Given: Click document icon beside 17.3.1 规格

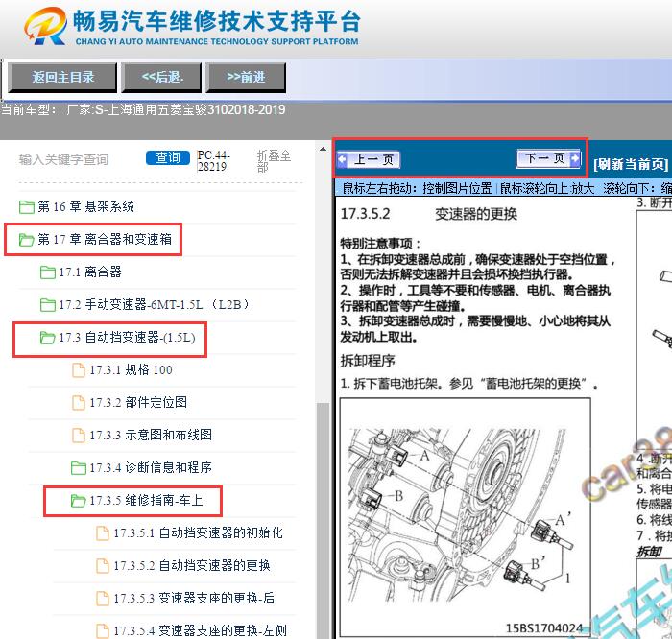Looking at the screenshot, I should pyautogui.click(x=79, y=370).
